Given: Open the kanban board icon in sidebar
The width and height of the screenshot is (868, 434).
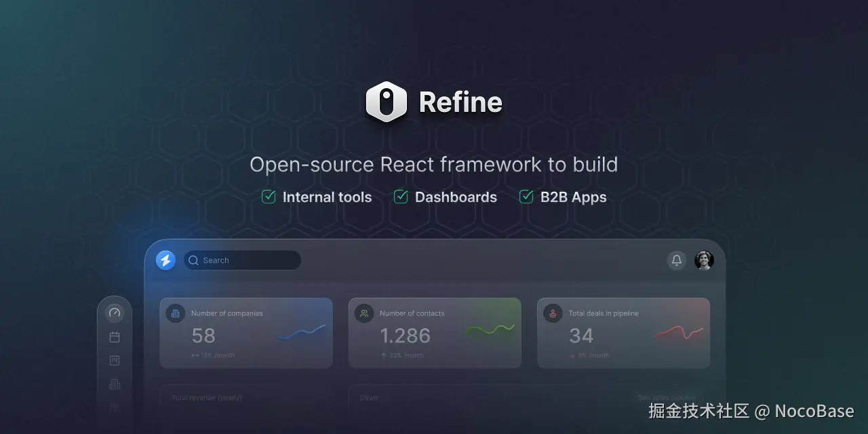Looking at the screenshot, I should 114,360.
